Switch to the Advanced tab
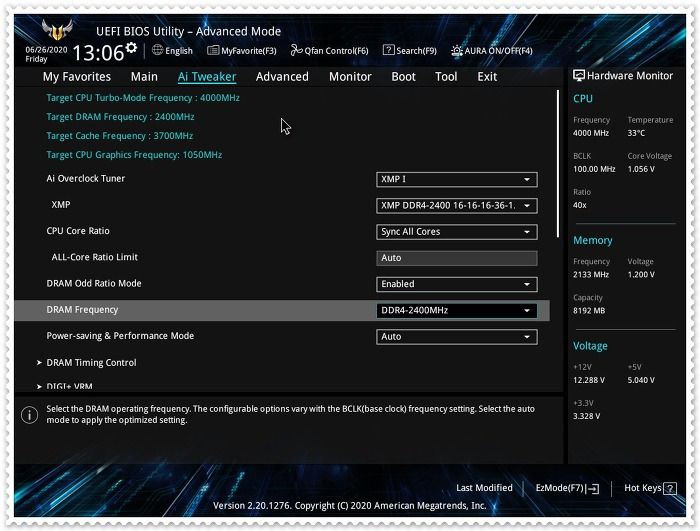The height and width of the screenshot is (531, 700). 282,77
